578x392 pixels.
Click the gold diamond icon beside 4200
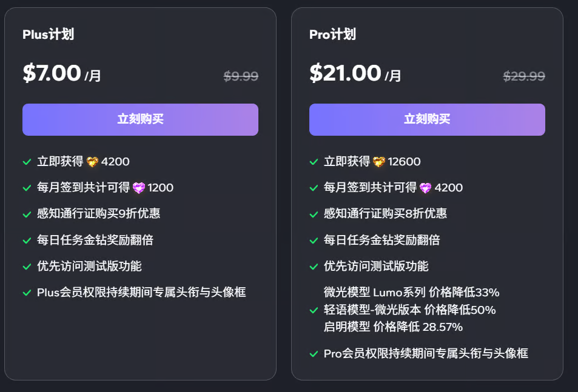tap(92, 162)
